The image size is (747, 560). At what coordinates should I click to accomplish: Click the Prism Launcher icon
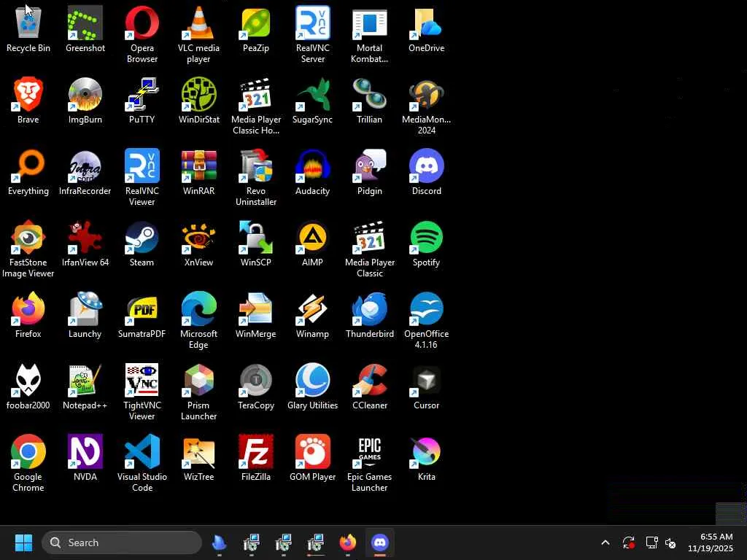(198, 380)
